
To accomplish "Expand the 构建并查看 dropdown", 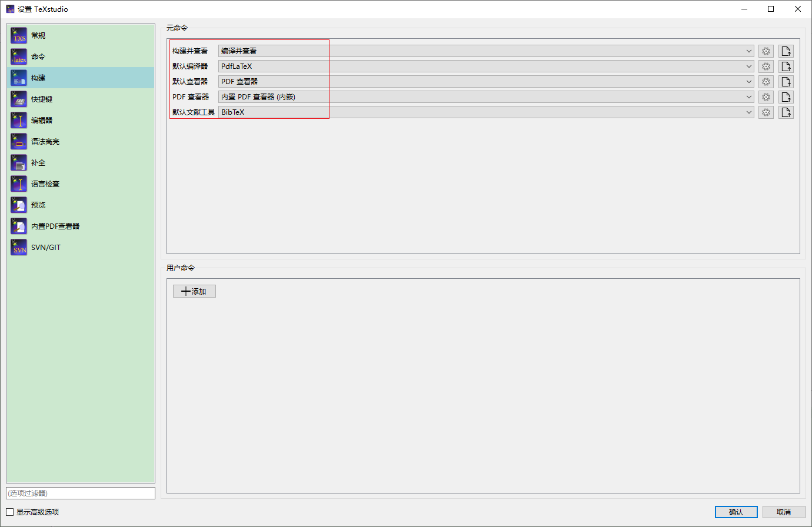I will tap(486, 51).
